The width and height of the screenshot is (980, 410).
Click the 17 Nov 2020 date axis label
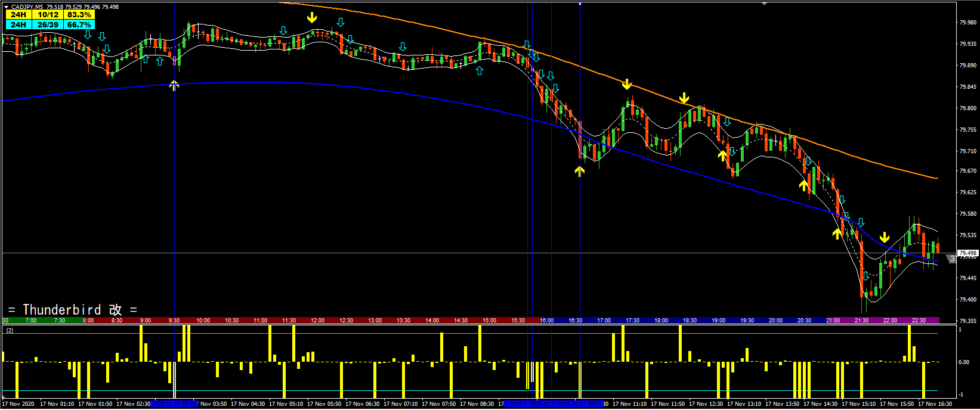18,404
